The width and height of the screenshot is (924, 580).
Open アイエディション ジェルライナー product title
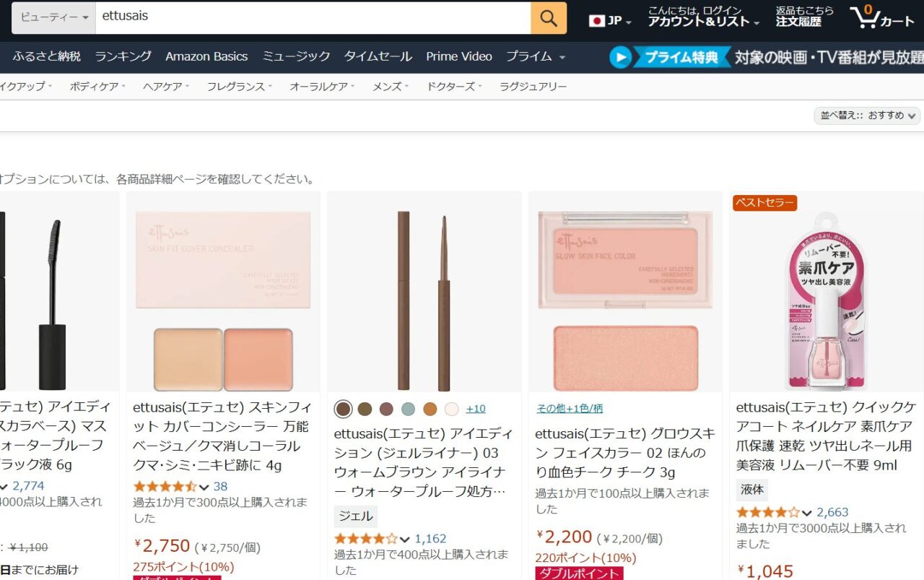pyautogui.click(x=424, y=463)
